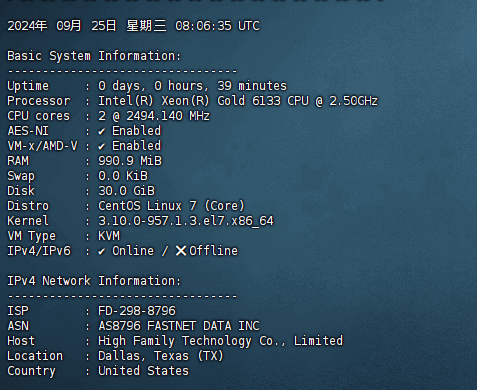Click the IPv4 Online checkmark icon
This screenshot has width=477, height=390.
(102, 252)
